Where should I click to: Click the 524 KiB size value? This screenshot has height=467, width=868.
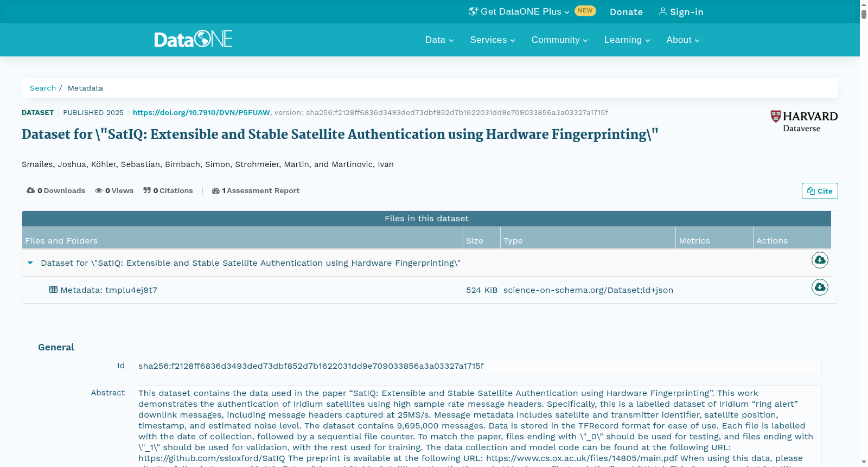[x=482, y=290]
